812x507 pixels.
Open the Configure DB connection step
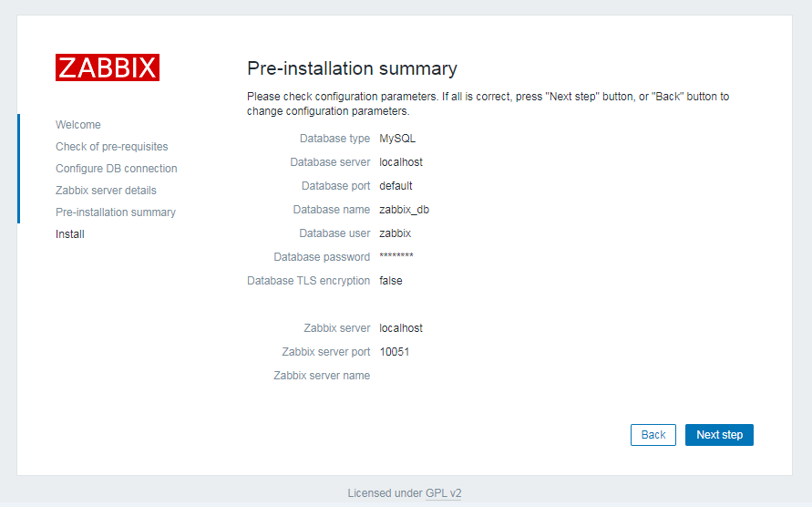(x=116, y=169)
